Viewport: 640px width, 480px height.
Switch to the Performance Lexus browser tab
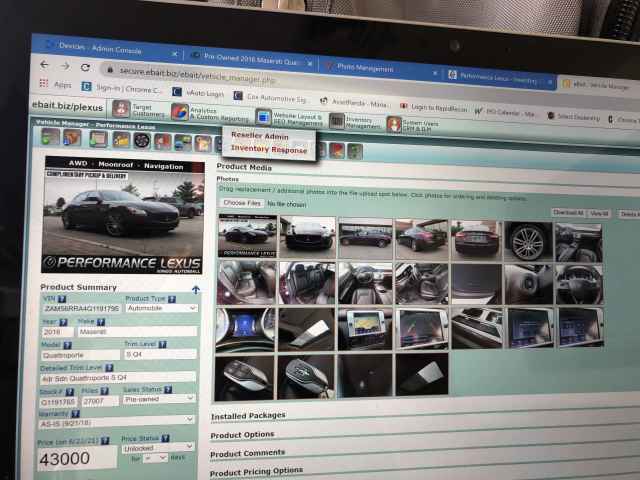point(499,78)
